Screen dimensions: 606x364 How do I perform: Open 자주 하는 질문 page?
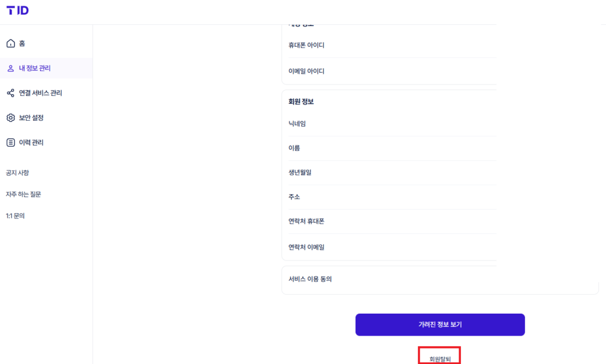23,194
